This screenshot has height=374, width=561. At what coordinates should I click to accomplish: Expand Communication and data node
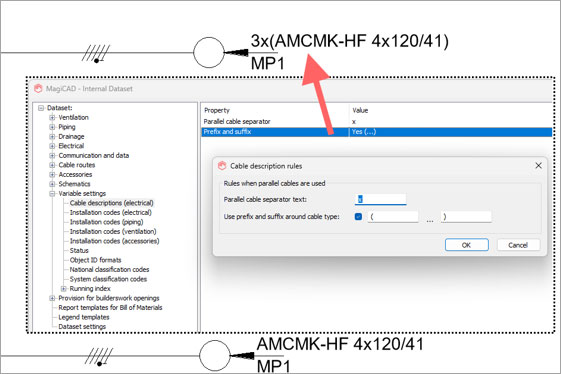click(x=52, y=155)
